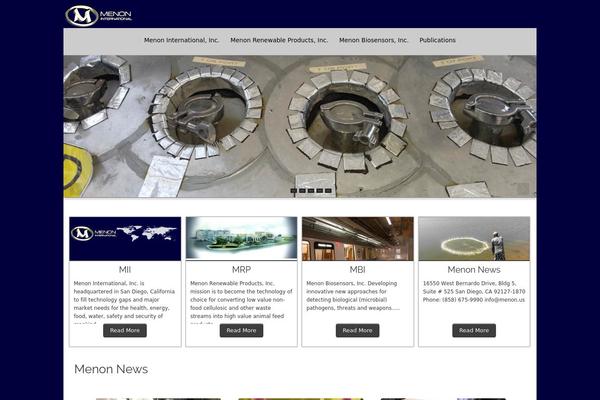Open the Menon News card statue image
The width and height of the screenshot is (600, 400).
pos(474,238)
